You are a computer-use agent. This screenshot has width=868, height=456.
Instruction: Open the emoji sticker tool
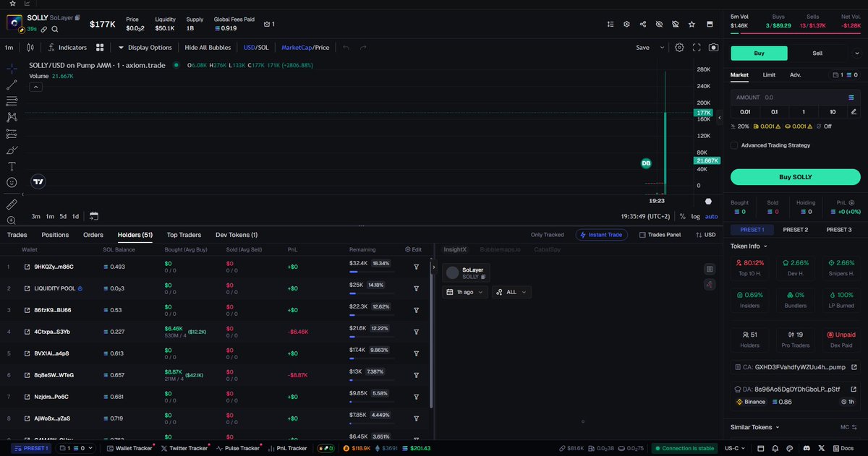coord(12,183)
